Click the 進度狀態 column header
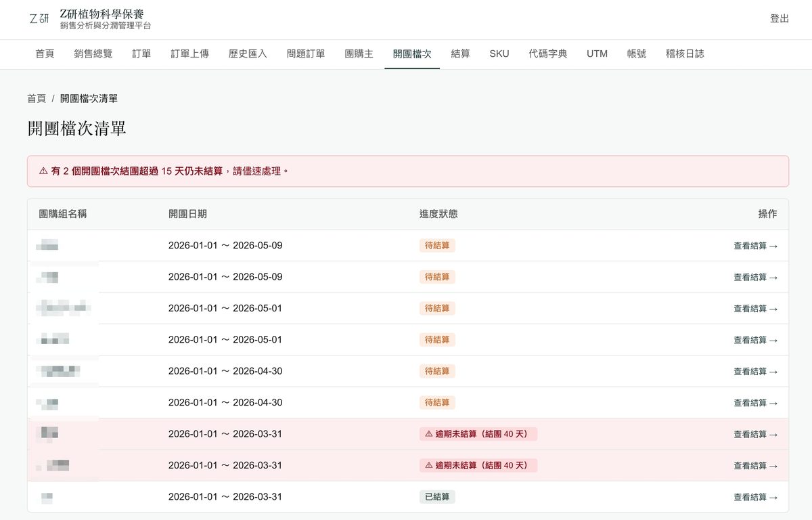The image size is (812, 520). pos(438,214)
